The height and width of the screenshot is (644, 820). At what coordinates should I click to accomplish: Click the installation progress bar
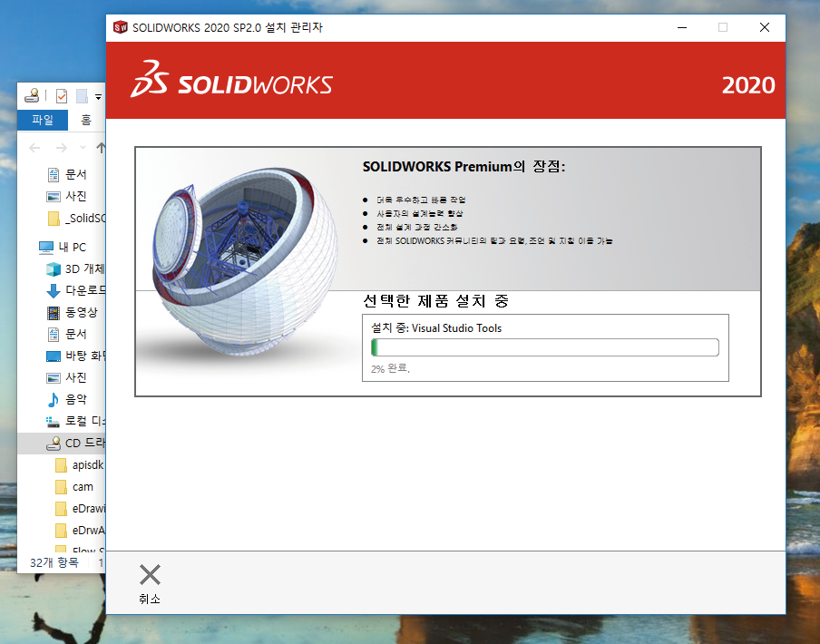545,347
